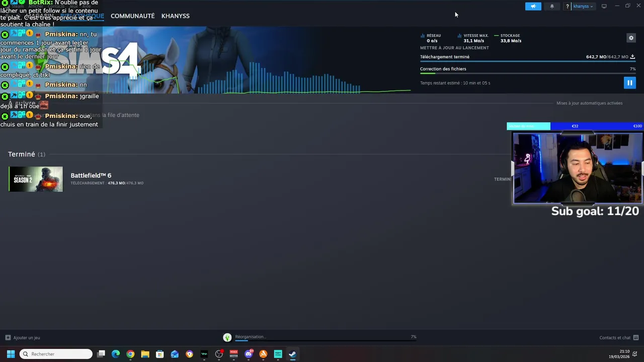Click the 'Téléchargement terminé' label
Viewport: 644px width, 362px height.
445,57
